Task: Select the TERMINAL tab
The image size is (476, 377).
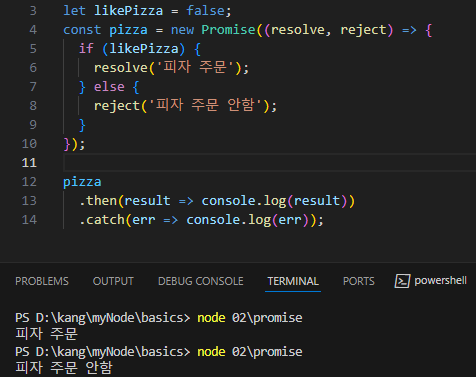Action: pos(293,281)
